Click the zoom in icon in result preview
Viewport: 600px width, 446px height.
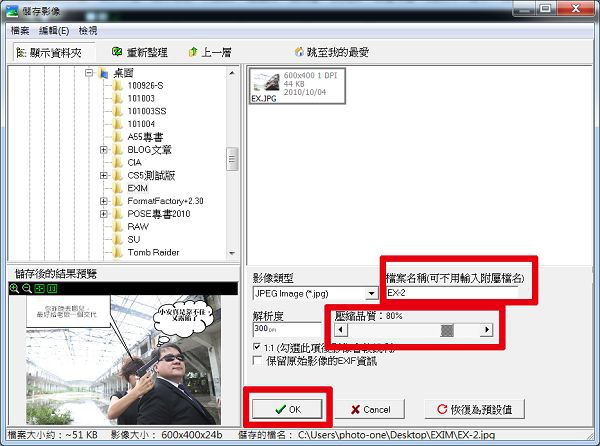(14, 288)
